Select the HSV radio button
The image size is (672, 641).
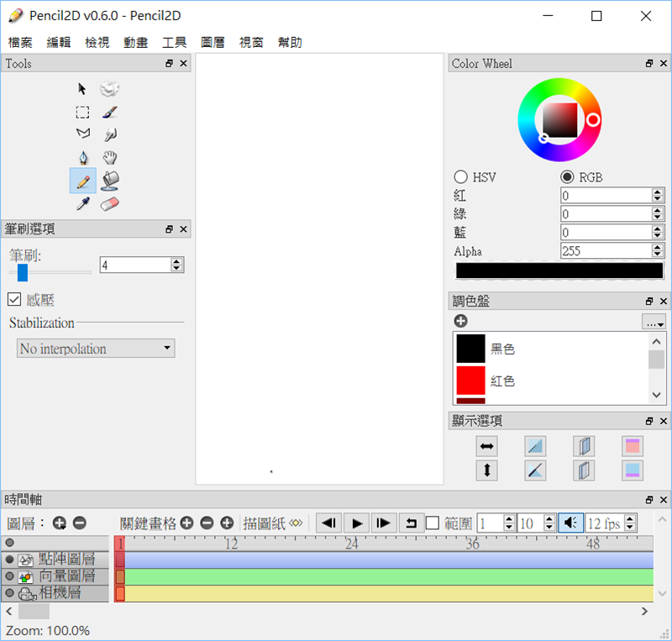[460, 177]
